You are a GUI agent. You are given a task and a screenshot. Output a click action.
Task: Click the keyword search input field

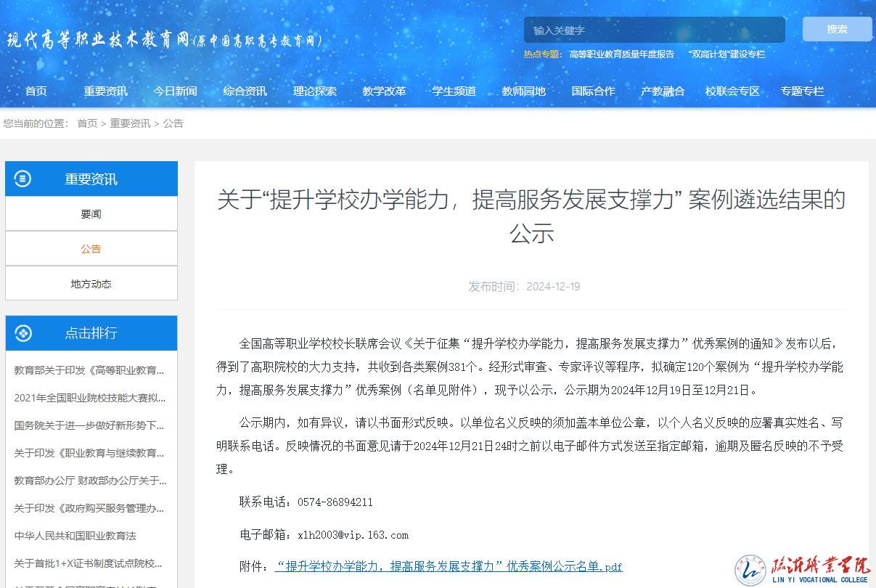coord(653,30)
